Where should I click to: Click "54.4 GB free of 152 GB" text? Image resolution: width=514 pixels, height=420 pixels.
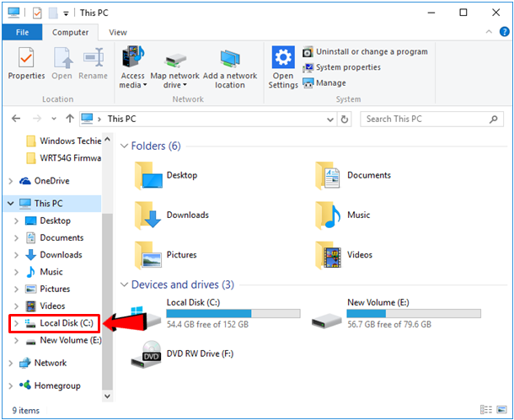click(x=207, y=324)
